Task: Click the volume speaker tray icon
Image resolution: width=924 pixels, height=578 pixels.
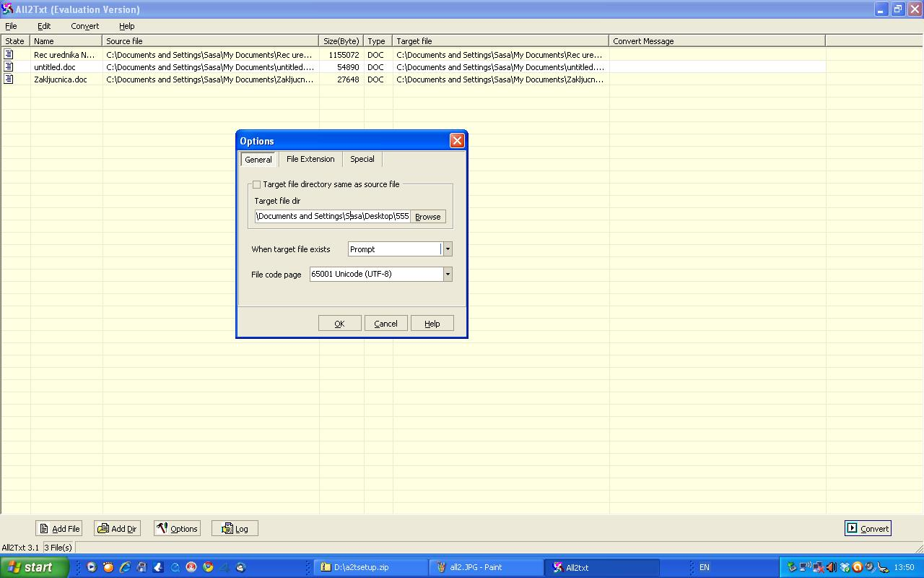Action: pos(832,567)
